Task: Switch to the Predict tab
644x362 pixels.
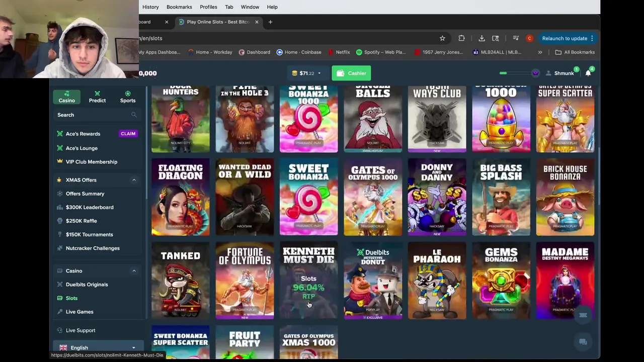Action: pyautogui.click(x=97, y=97)
